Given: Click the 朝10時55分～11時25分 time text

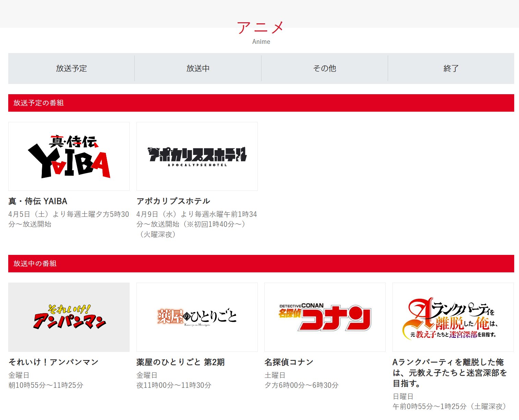Looking at the screenshot, I should coord(46,385).
